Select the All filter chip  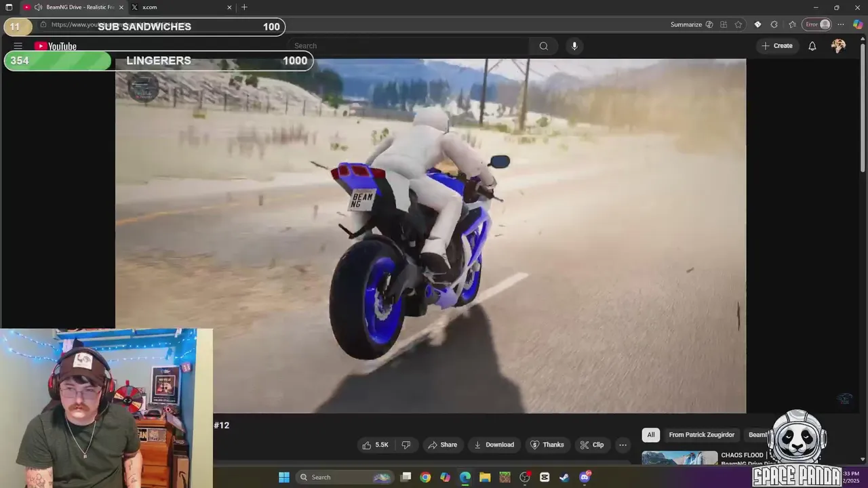coord(651,434)
